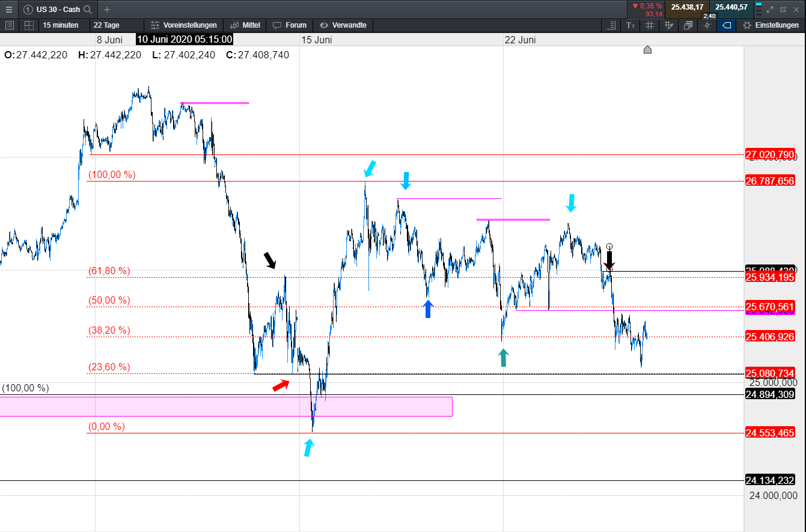
Task: Open the chart layout grid icon
Action: (29, 25)
